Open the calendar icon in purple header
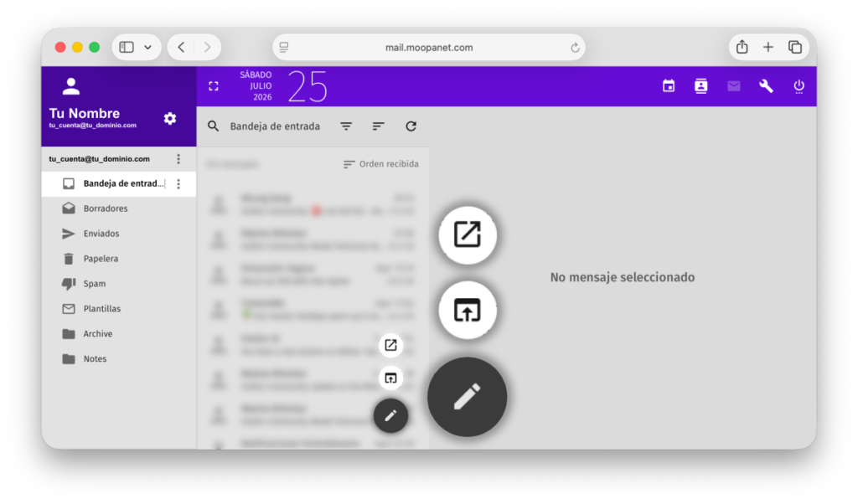Screen dimensions: 858x504 coord(668,86)
